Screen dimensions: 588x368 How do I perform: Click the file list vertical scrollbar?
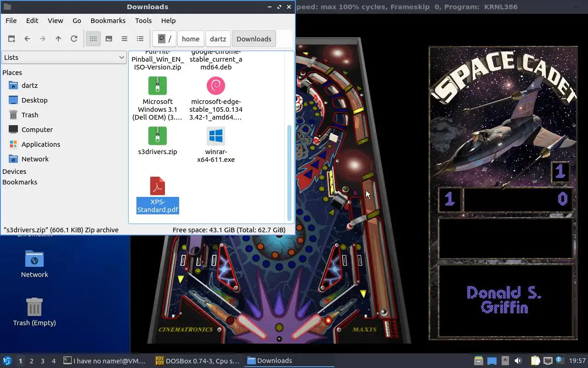click(x=289, y=172)
